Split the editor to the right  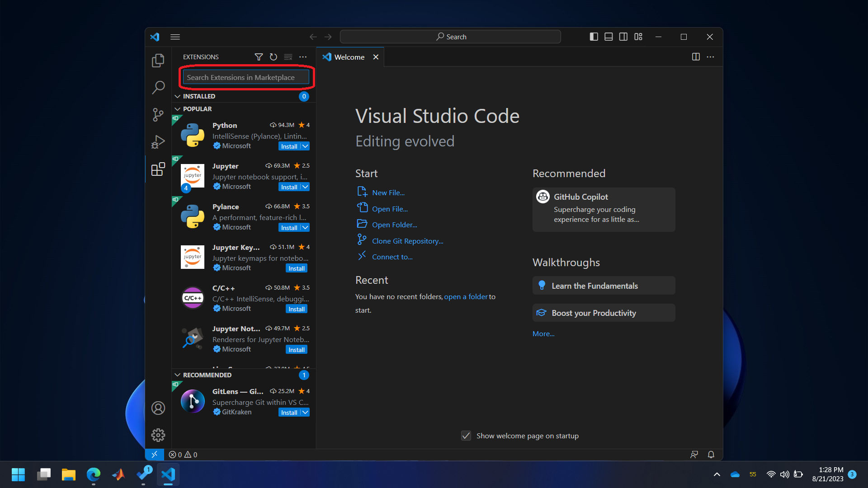(696, 57)
